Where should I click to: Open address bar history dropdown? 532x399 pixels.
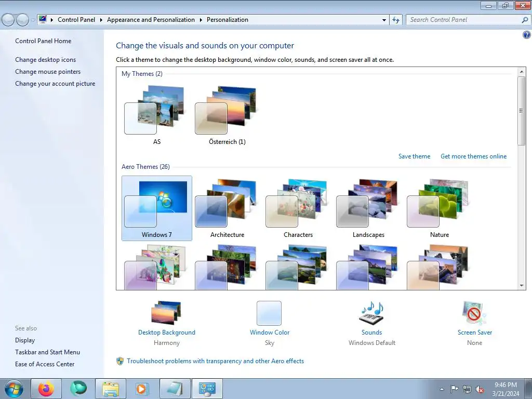(x=384, y=20)
